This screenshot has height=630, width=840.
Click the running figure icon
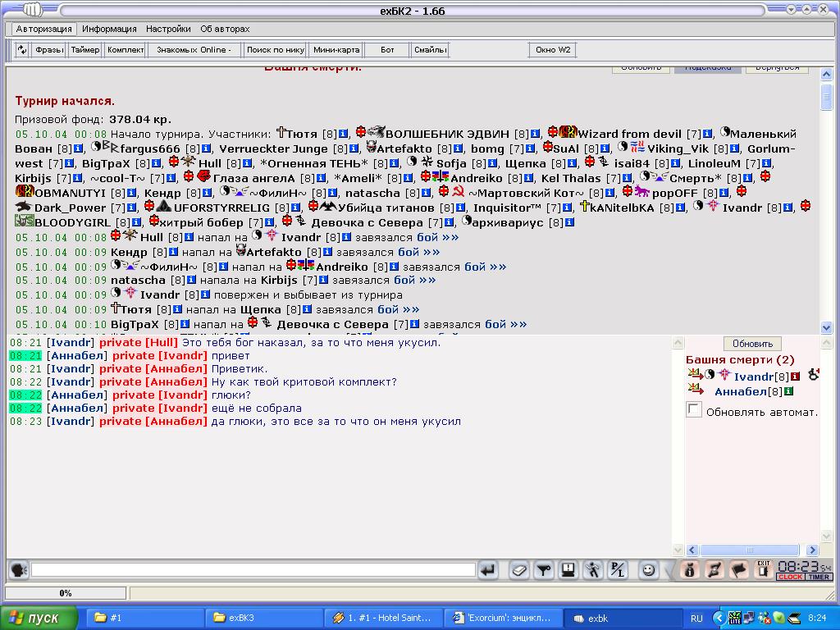[x=592, y=570]
